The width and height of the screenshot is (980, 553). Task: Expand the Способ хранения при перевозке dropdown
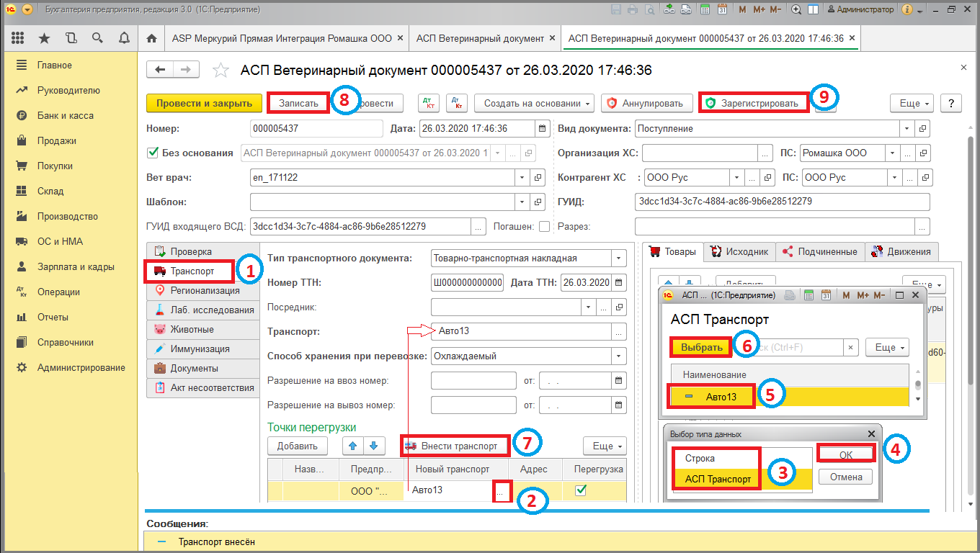[619, 356]
